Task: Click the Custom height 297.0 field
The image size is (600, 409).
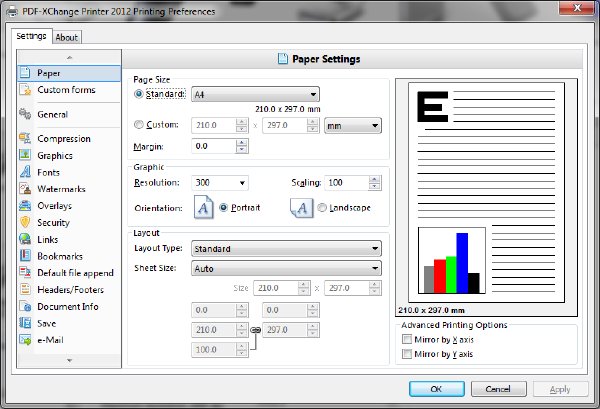Action: 284,125
